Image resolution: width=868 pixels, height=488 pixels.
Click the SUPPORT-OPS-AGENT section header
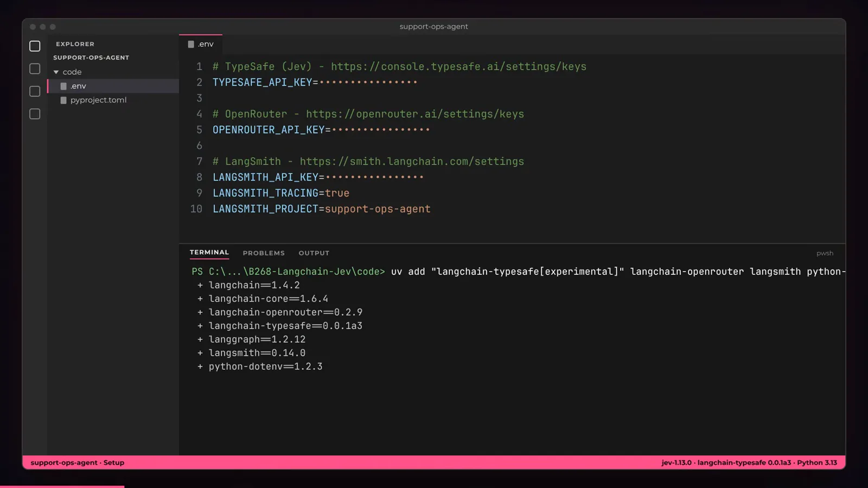[x=91, y=57]
